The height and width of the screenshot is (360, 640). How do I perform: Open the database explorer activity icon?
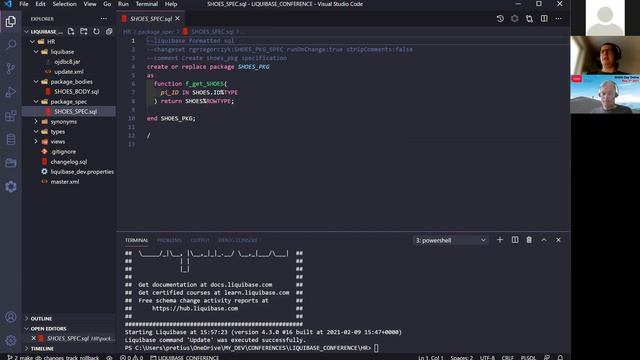[x=11, y=140]
